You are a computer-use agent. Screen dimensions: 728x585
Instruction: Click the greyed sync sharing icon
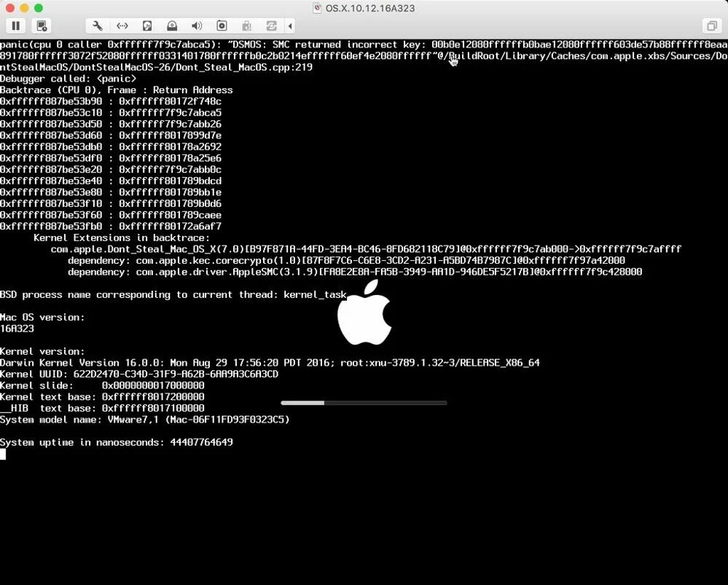[272, 26]
